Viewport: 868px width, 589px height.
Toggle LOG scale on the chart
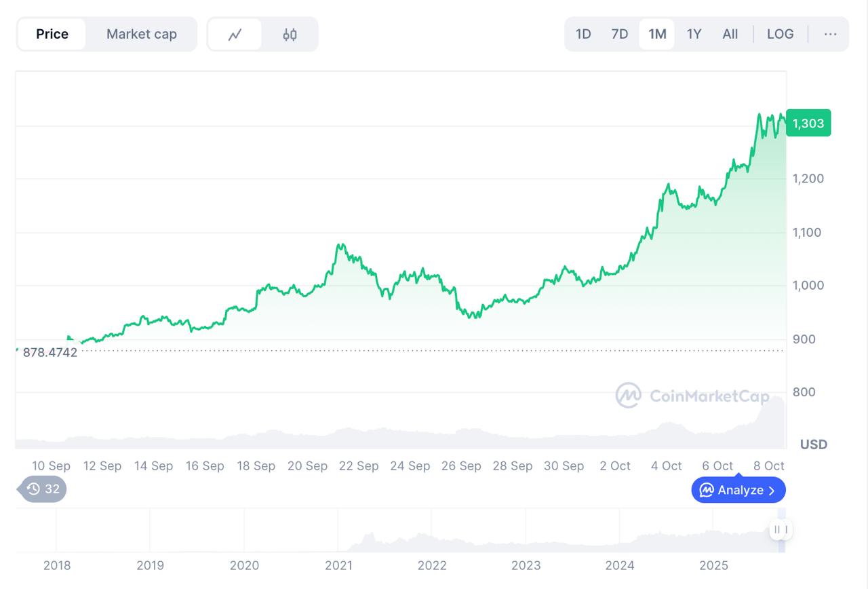pos(780,34)
